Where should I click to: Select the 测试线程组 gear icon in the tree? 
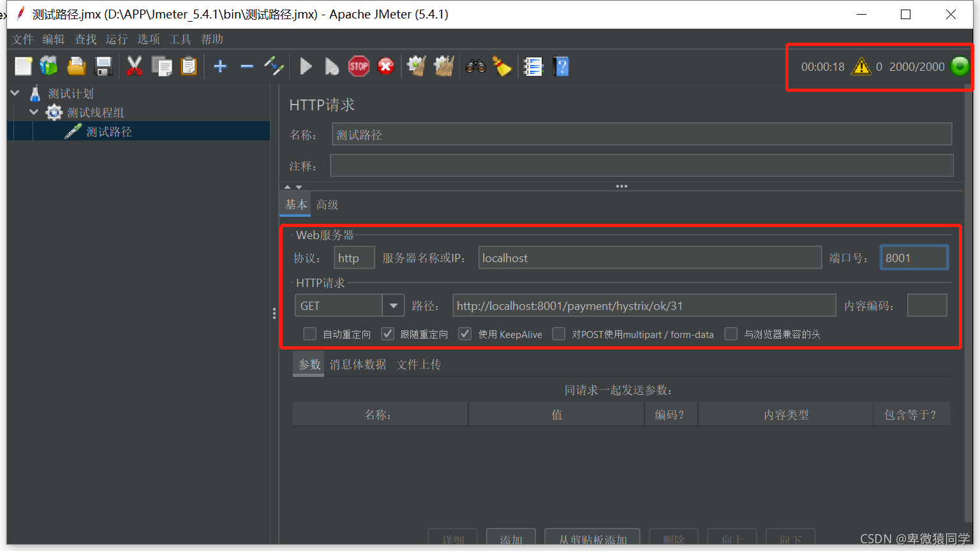(x=54, y=113)
